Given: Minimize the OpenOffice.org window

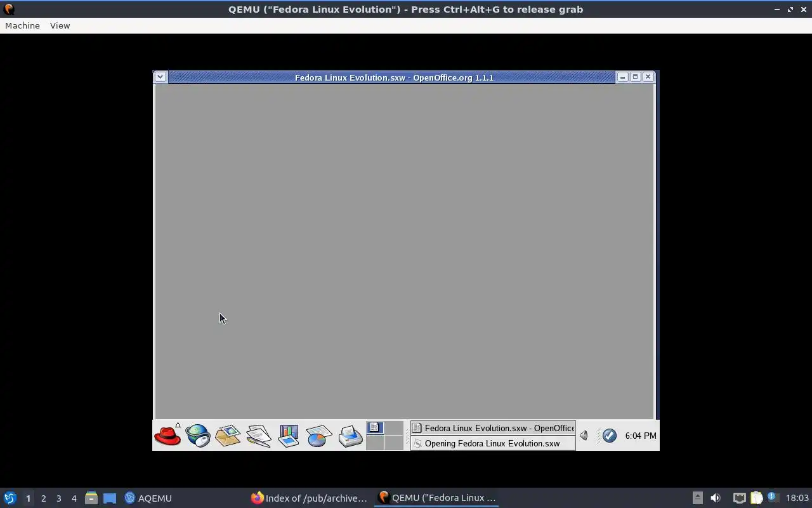Looking at the screenshot, I should [622, 77].
